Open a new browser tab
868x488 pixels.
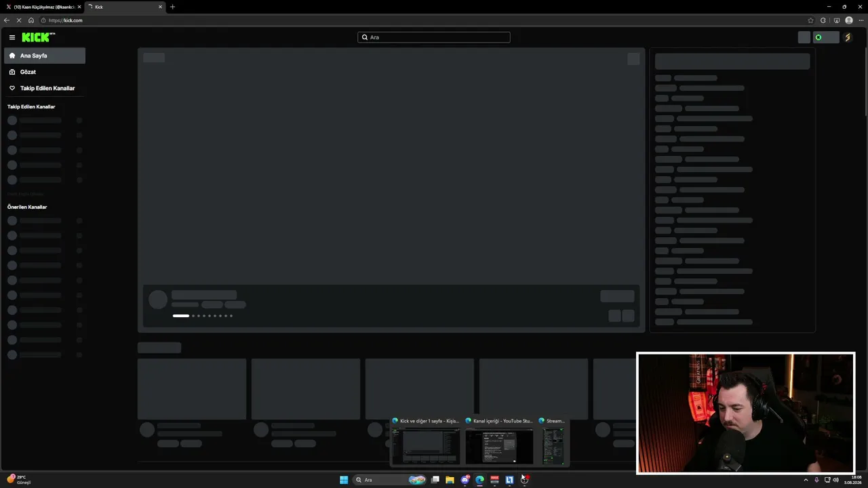(172, 7)
